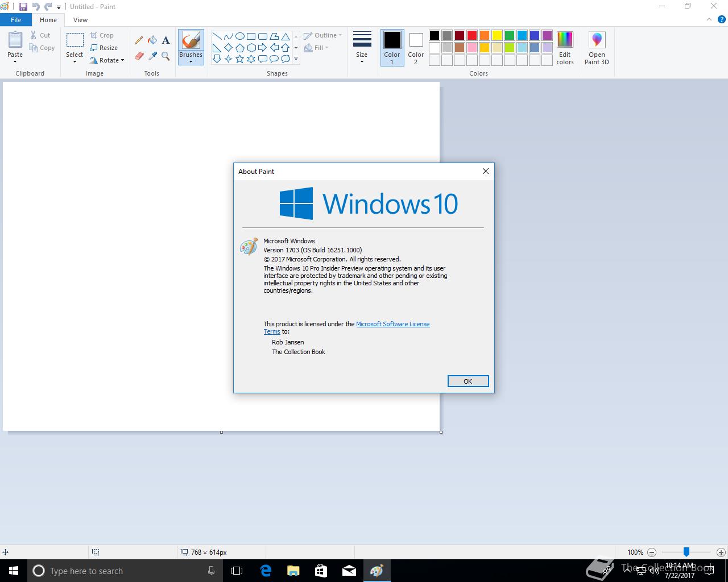Click the zoom out minus button
Screen dimensions: 728x582
[x=652, y=552]
